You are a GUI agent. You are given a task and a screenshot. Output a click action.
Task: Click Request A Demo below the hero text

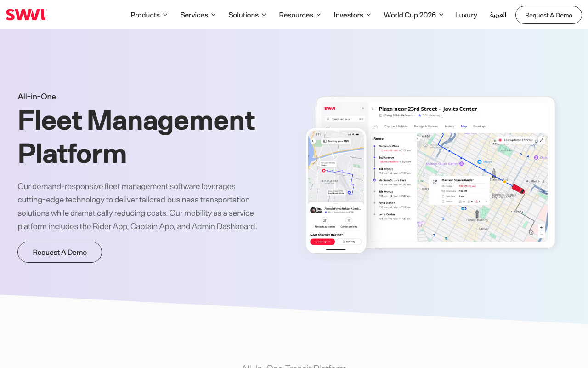pos(60,252)
